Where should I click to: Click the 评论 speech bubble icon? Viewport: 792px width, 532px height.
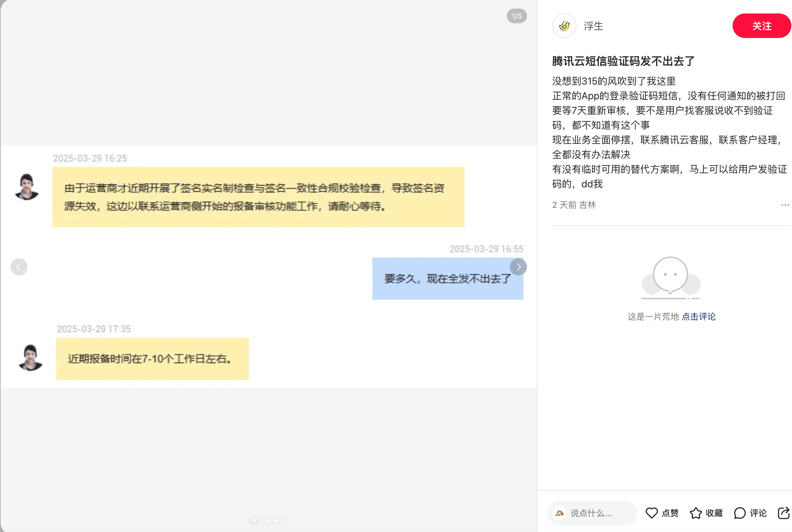[740, 513]
